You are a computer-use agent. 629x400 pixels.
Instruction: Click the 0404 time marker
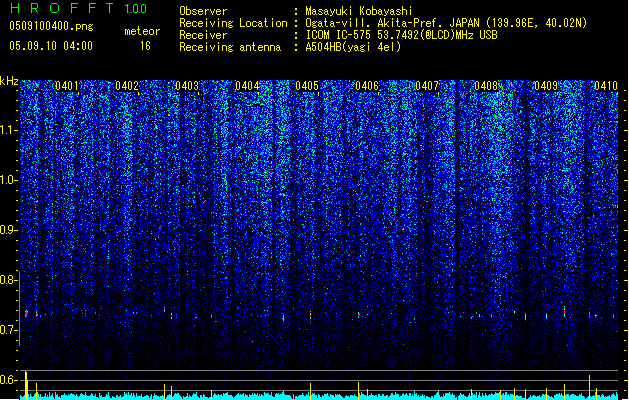247,86
